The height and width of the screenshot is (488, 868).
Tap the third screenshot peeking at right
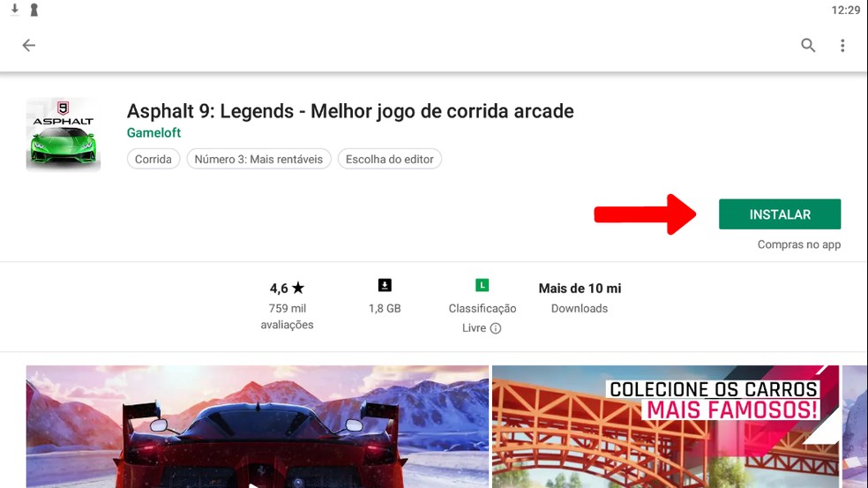point(856,426)
